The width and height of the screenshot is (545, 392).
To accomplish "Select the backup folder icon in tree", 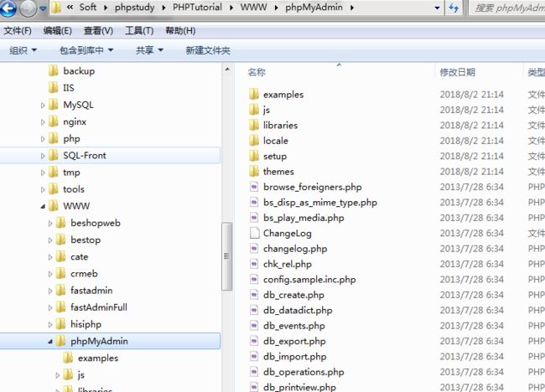I will point(53,71).
